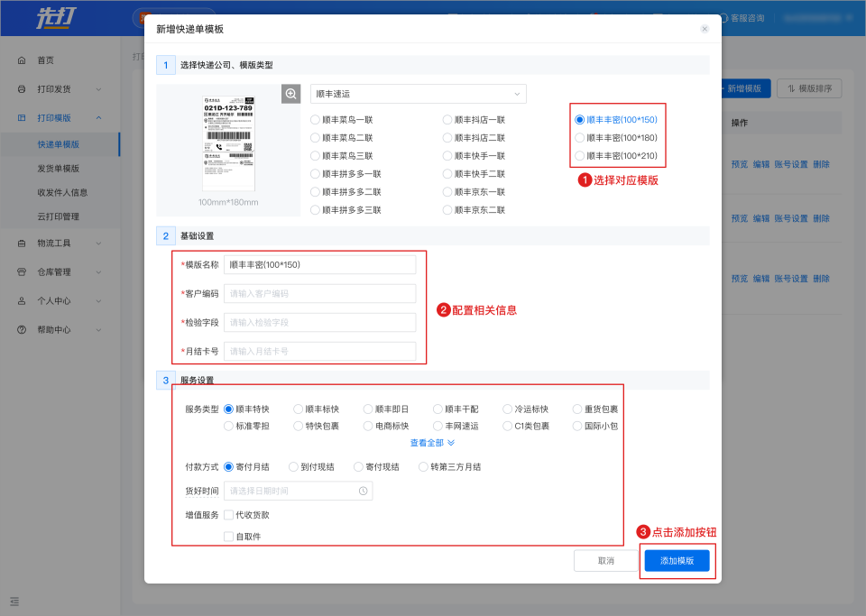Select the 顺丰丰密(100*180) radio option
Screen dimensions: 866x616
[580, 138]
